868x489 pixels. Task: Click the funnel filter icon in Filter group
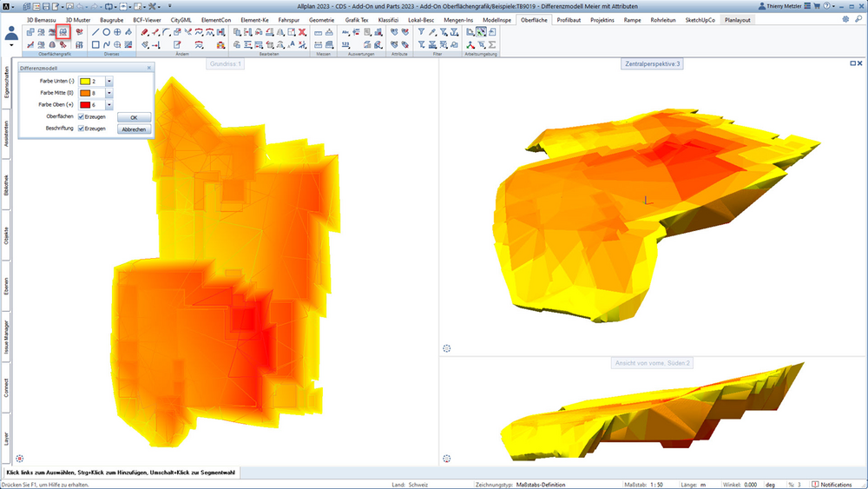pyautogui.click(x=421, y=32)
